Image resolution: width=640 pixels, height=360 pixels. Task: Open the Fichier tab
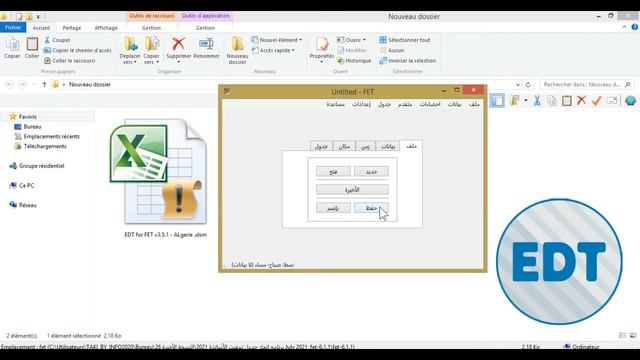coord(13,27)
